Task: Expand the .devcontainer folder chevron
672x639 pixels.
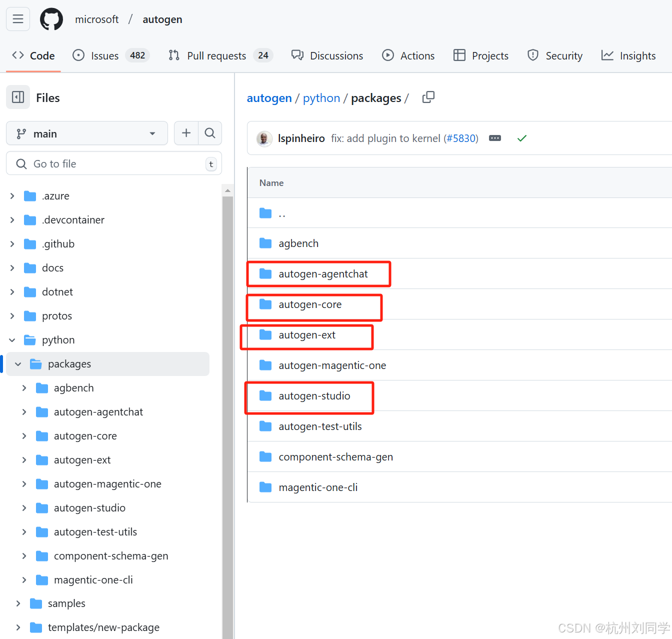Action: click(x=12, y=220)
